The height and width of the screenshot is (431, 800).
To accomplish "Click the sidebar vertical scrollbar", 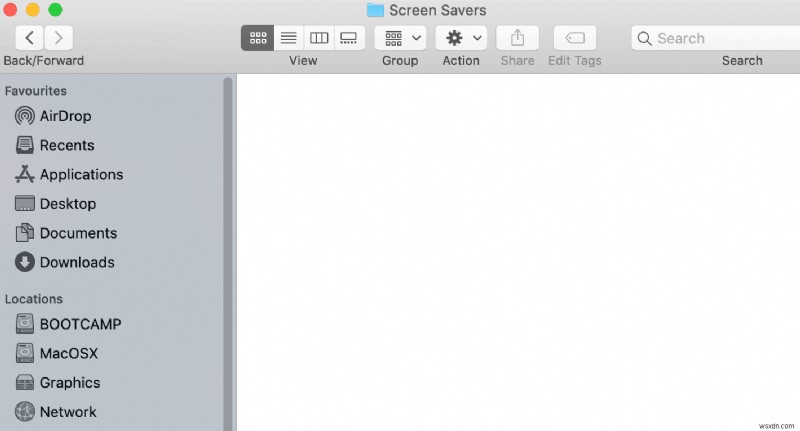I will click(x=228, y=253).
